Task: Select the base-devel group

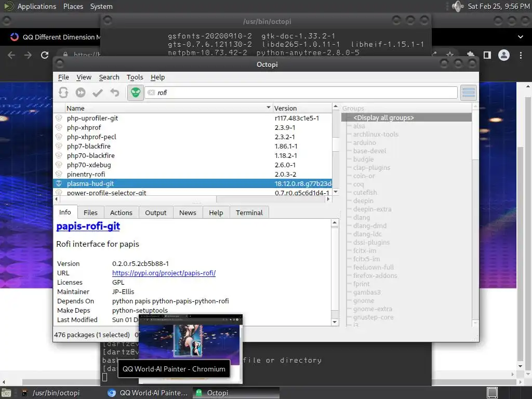Action: coord(369,151)
